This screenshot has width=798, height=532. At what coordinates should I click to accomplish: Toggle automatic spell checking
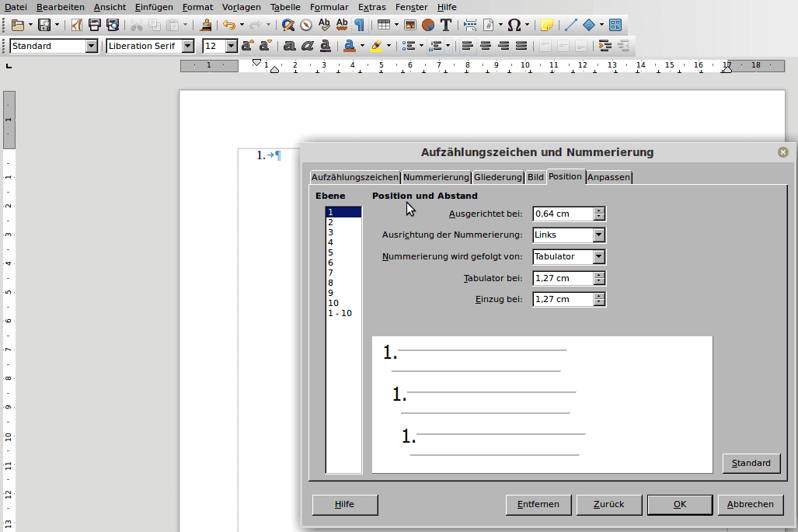click(342, 25)
